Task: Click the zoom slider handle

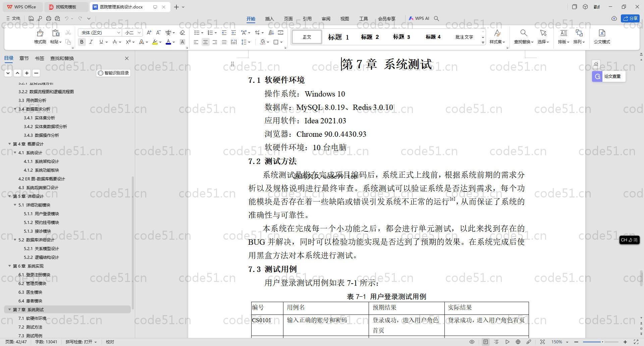Action: tap(602, 342)
